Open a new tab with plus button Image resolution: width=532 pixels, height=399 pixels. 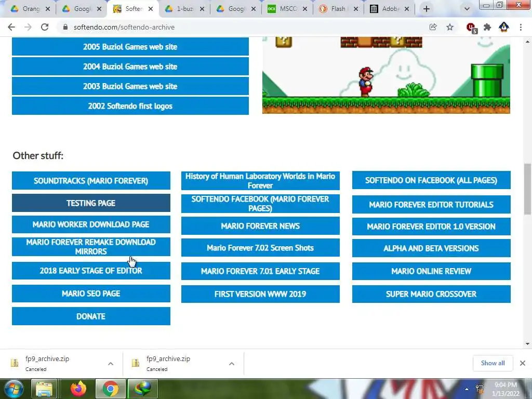(x=427, y=9)
